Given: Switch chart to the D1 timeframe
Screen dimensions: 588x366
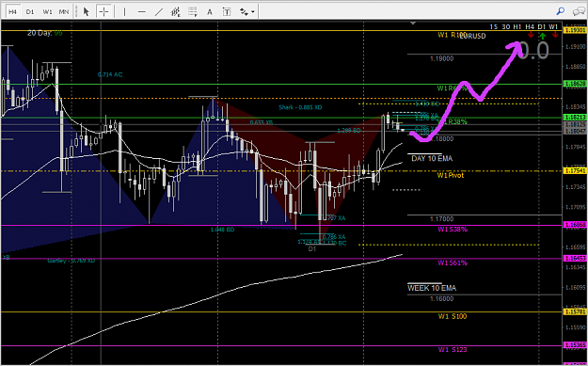Looking at the screenshot, I should click(30, 12).
